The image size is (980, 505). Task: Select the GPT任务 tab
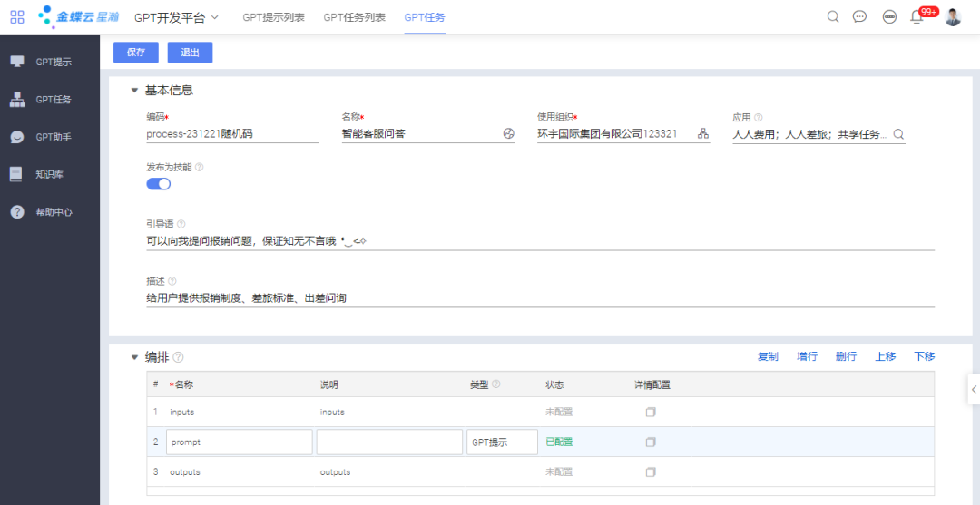(x=425, y=17)
